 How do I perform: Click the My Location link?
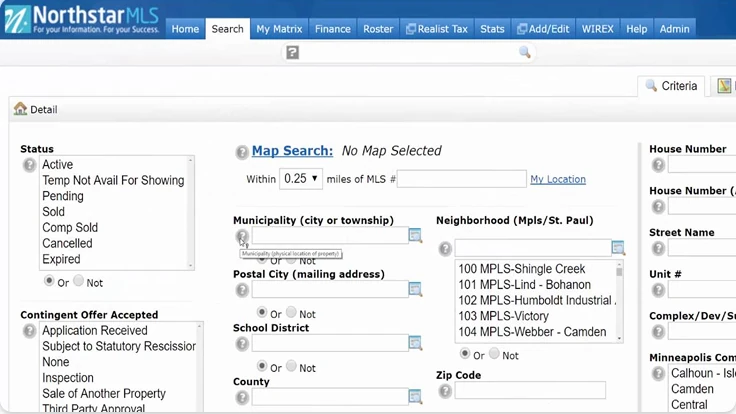tap(558, 179)
